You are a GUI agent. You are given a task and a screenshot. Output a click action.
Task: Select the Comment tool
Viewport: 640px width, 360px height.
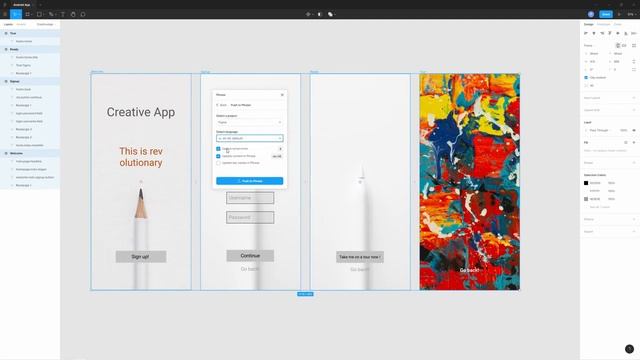(x=83, y=14)
